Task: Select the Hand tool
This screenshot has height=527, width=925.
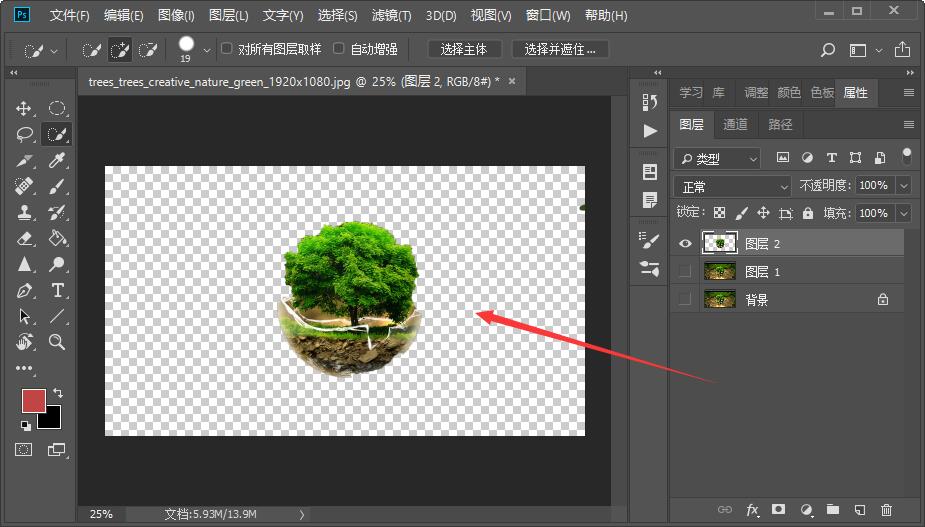Action: tap(24, 342)
